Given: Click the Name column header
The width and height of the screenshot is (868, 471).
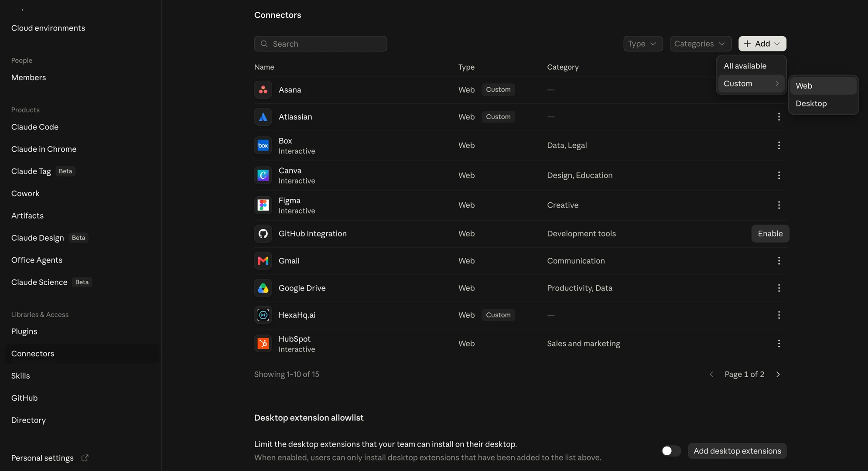Looking at the screenshot, I should 264,67.
